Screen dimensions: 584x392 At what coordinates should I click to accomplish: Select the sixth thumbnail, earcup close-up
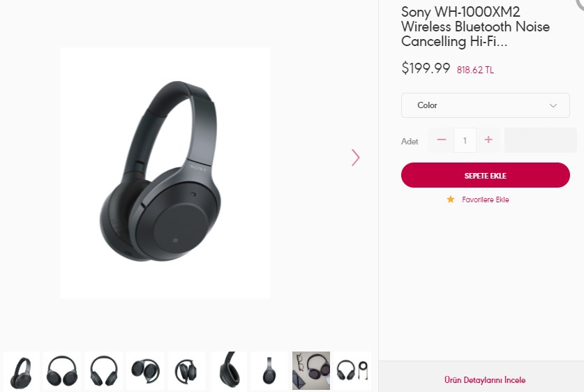(x=229, y=370)
